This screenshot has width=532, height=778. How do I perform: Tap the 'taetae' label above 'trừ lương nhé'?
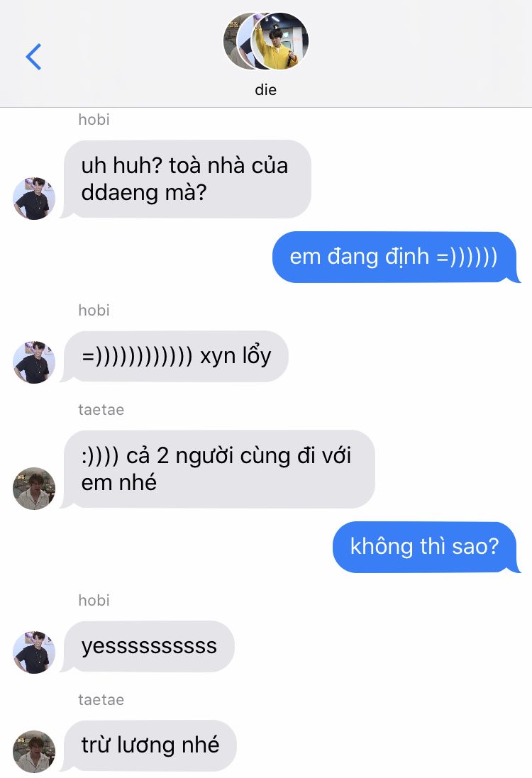tap(101, 699)
